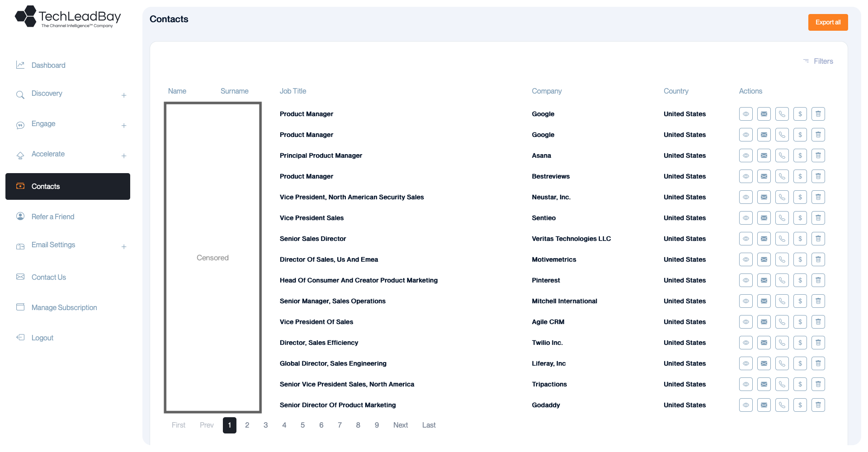Viewport: 868px width, 452px height.
Task: Click the Dashboard chart icon in sidebar
Action: (x=20, y=65)
